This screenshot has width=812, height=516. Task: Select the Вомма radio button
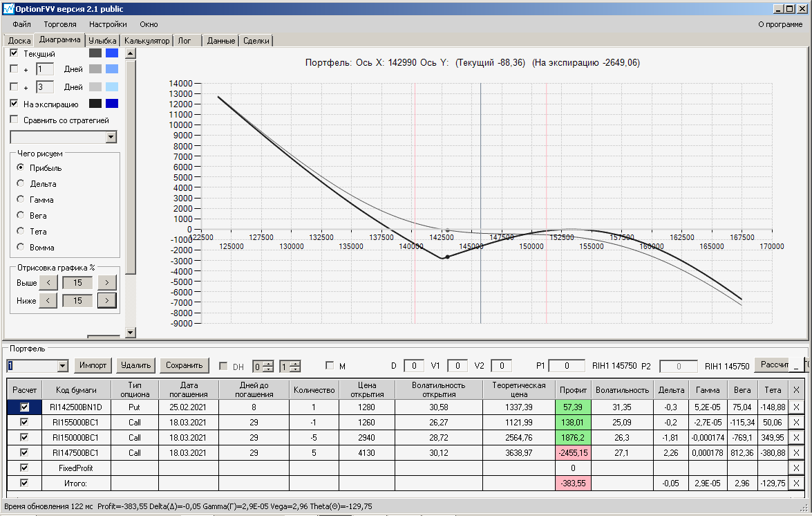(x=21, y=247)
